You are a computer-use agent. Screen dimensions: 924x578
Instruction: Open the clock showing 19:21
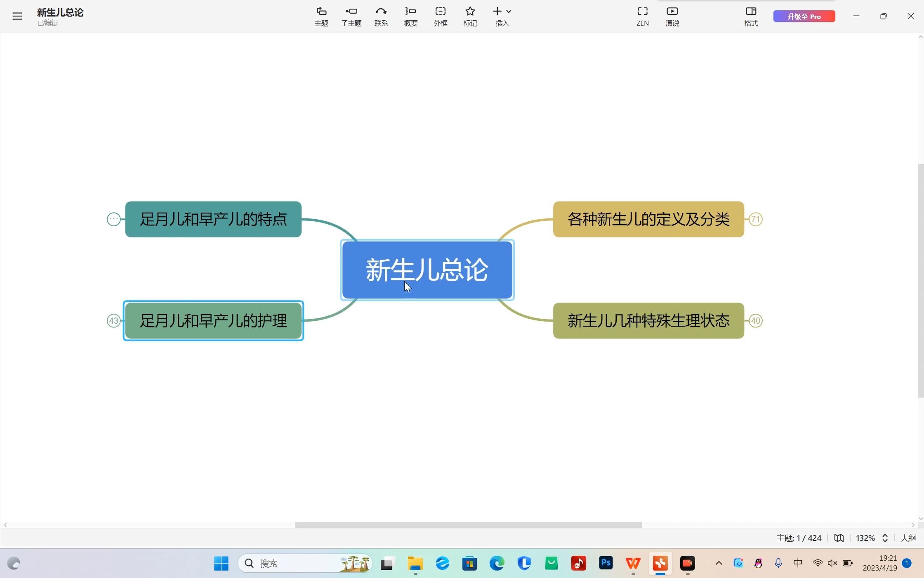pyautogui.click(x=880, y=563)
